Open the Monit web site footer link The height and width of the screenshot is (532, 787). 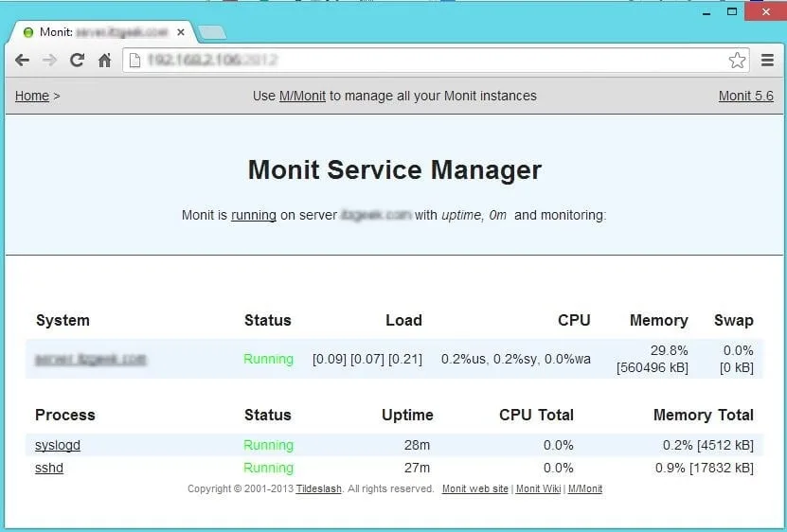coord(474,488)
